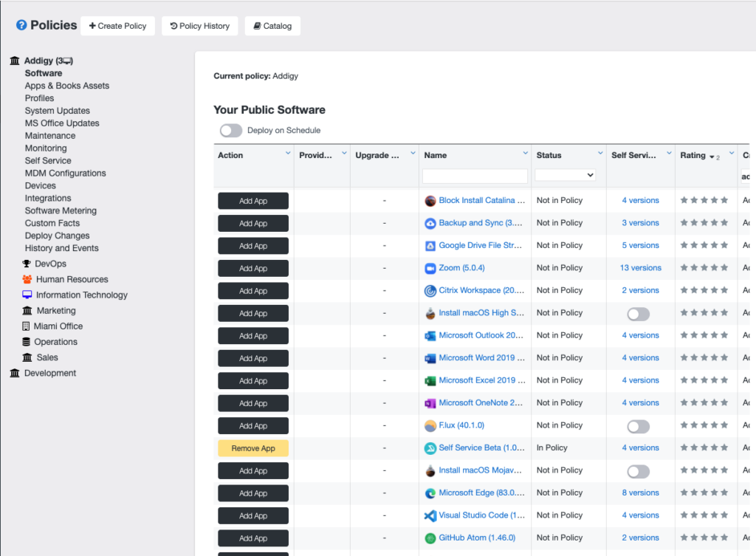
Task: Click the GitHub Atom app icon
Action: [x=430, y=538]
